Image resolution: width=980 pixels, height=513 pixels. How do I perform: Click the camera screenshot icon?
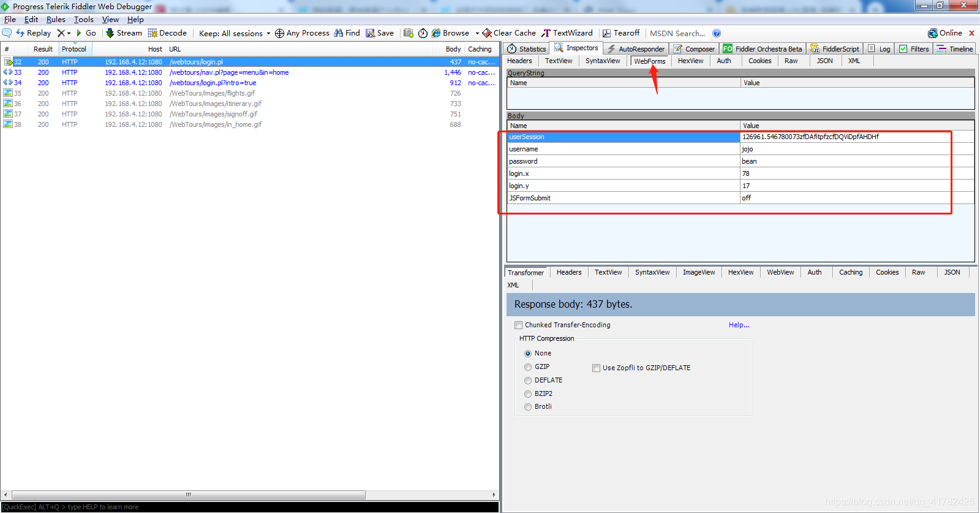pos(409,33)
